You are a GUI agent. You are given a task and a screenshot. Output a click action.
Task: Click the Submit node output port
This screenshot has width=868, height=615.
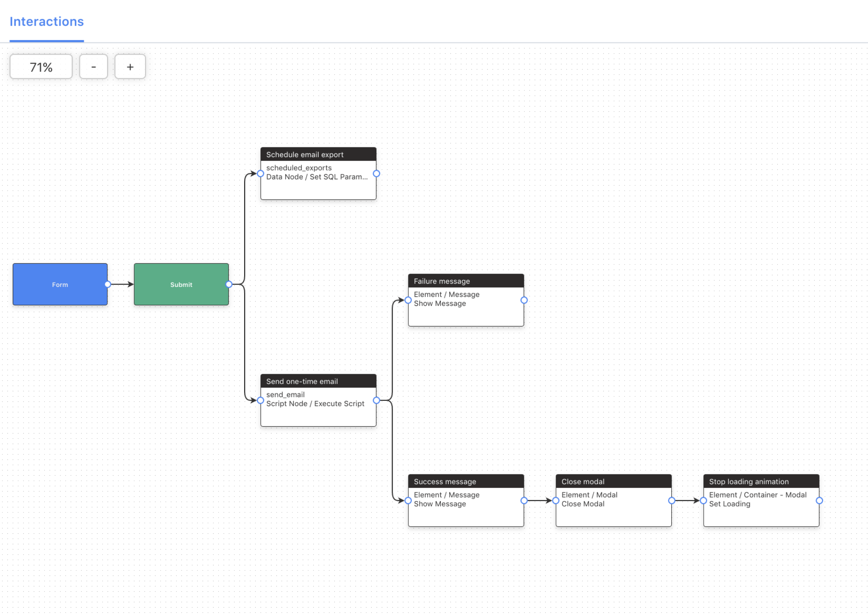(229, 284)
